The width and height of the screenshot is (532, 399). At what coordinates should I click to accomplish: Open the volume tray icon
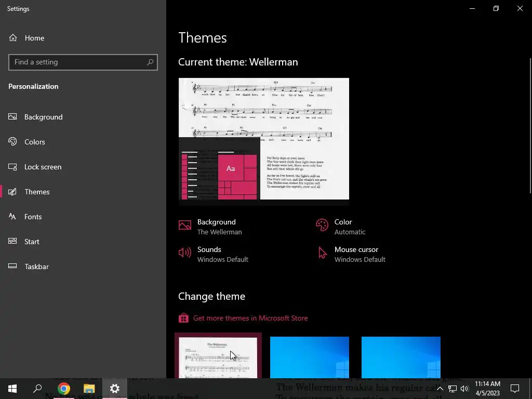click(464, 389)
